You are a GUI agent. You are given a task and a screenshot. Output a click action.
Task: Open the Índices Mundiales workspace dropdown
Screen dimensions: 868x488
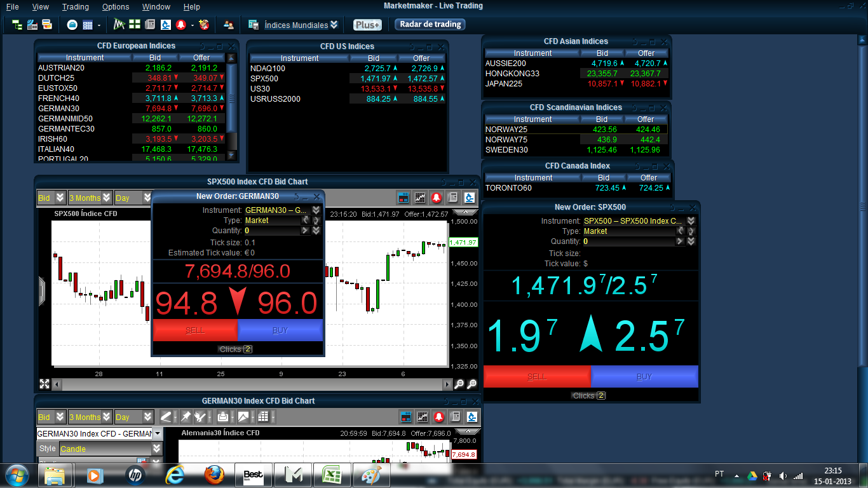point(334,25)
